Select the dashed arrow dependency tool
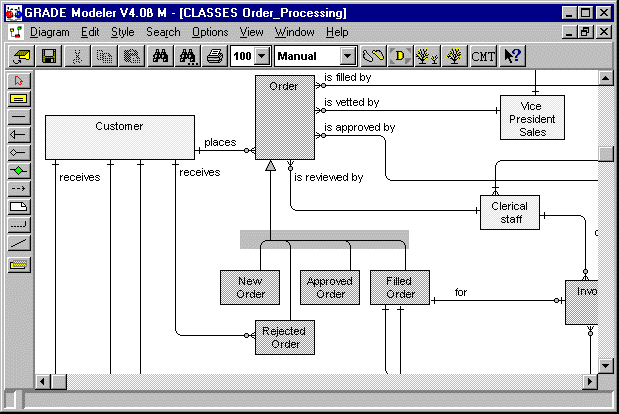Image resolution: width=619 pixels, height=414 pixels. tap(18, 188)
